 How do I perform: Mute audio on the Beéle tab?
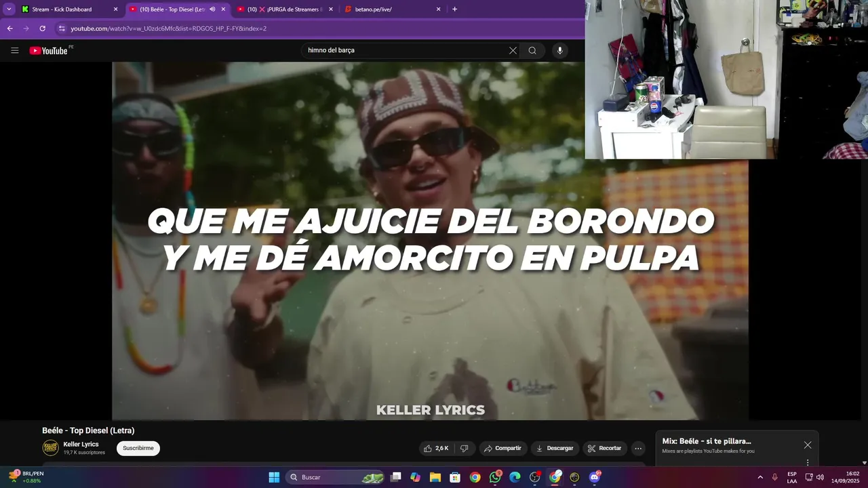(212, 9)
